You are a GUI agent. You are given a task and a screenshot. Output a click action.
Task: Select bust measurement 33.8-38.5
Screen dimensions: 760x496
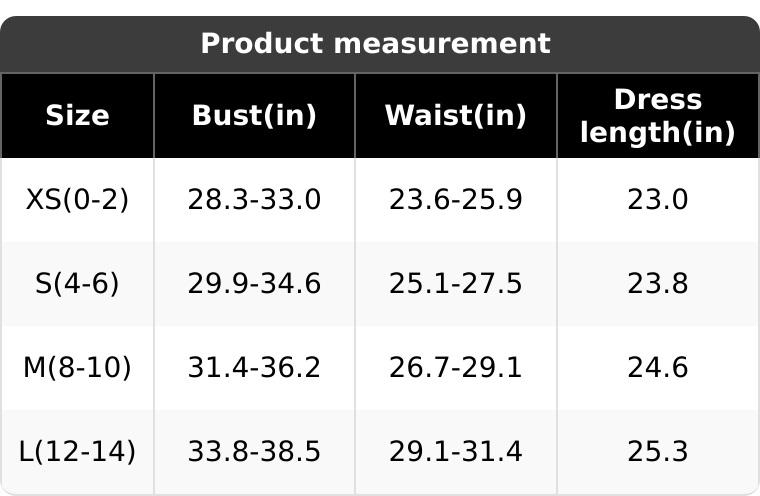pyautogui.click(x=254, y=452)
